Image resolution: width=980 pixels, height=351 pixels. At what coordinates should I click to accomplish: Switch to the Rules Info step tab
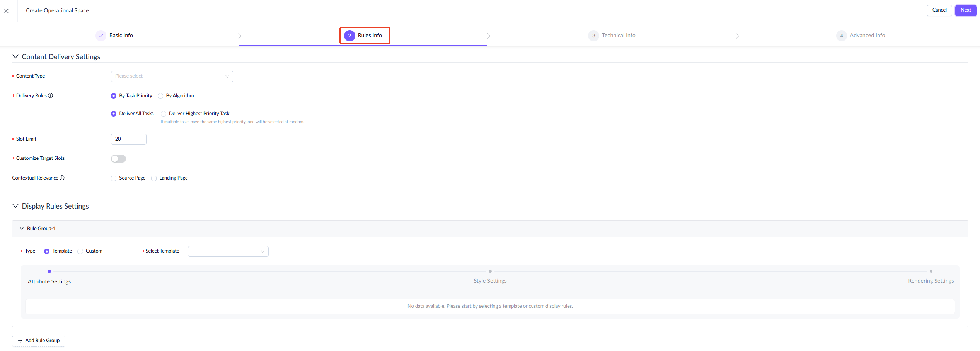coord(365,36)
